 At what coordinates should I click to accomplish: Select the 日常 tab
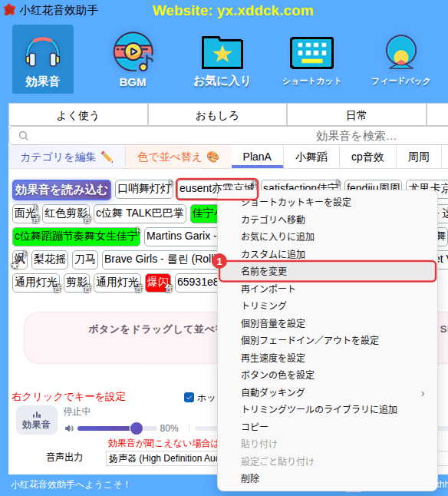pyautogui.click(x=357, y=115)
